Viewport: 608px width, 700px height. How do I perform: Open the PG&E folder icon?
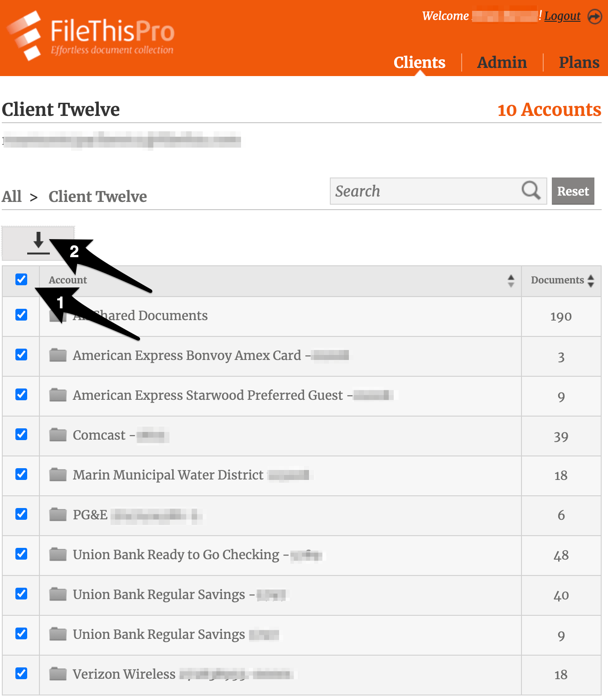[58, 514]
